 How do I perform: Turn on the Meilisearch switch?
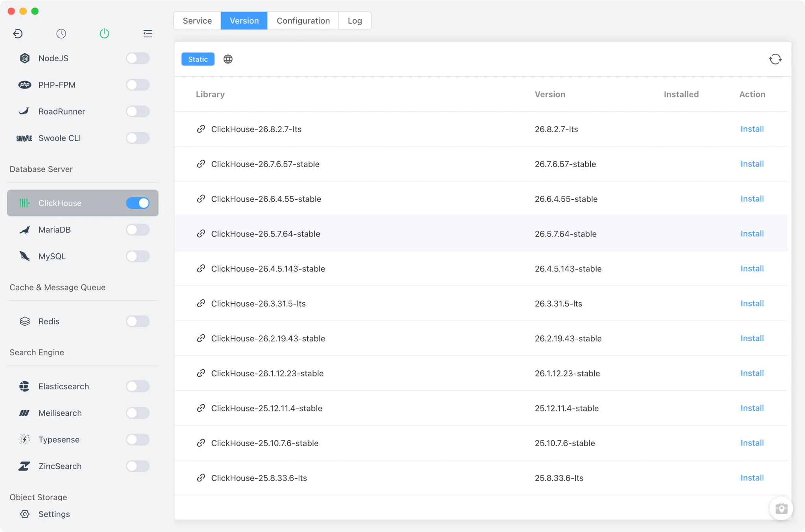point(138,413)
